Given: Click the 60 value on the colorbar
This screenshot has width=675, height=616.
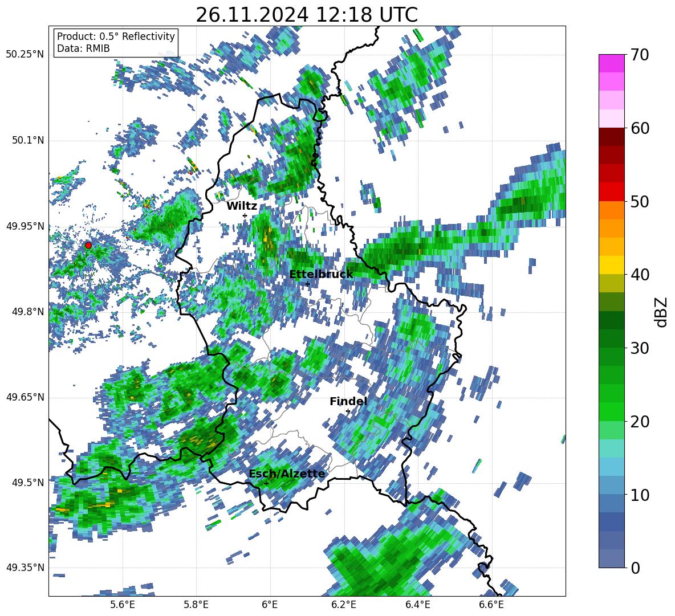Looking at the screenshot, I should click(640, 128).
